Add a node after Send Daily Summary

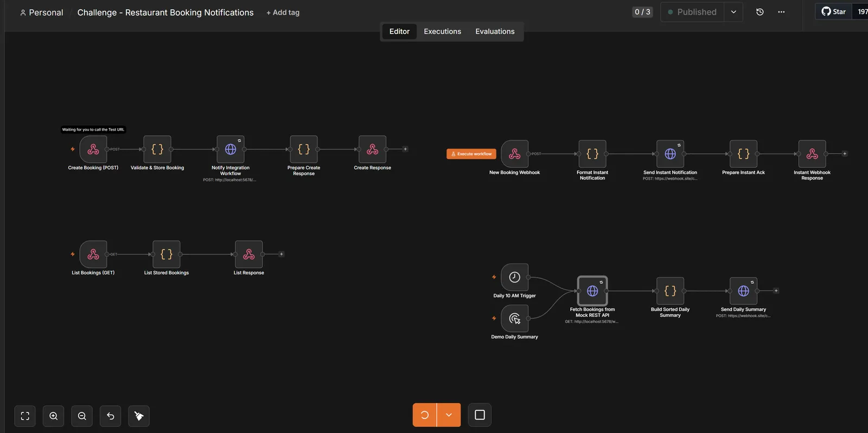[x=776, y=291]
